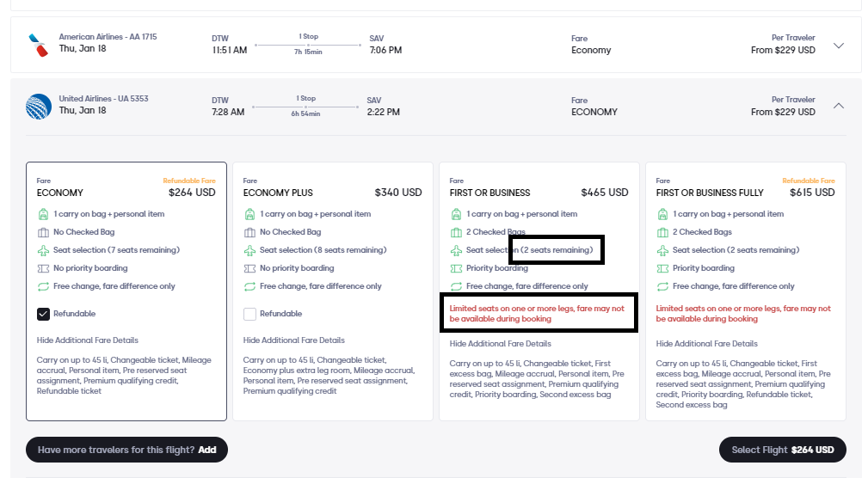868x478 pixels.
Task: Click Refundable Fare label in ECONOMY card
Action: click(189, 181)
